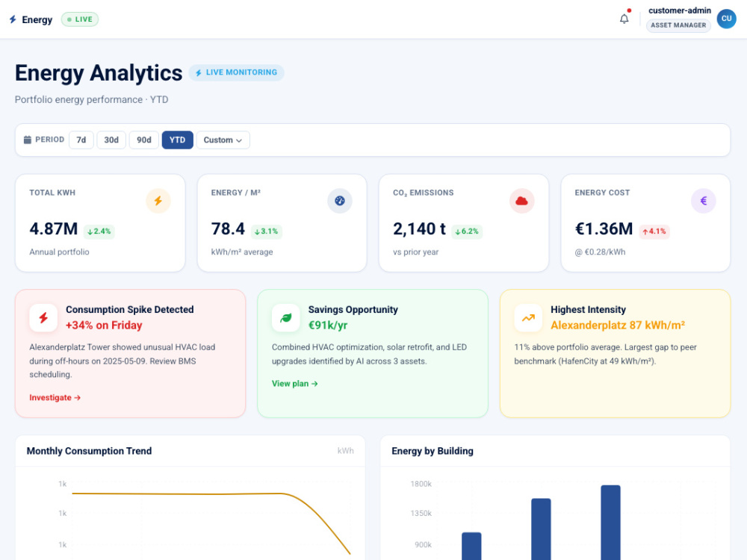Click the Energy app title
The width and height of the screenshot is (747, 560).
(x=37, y=19)
